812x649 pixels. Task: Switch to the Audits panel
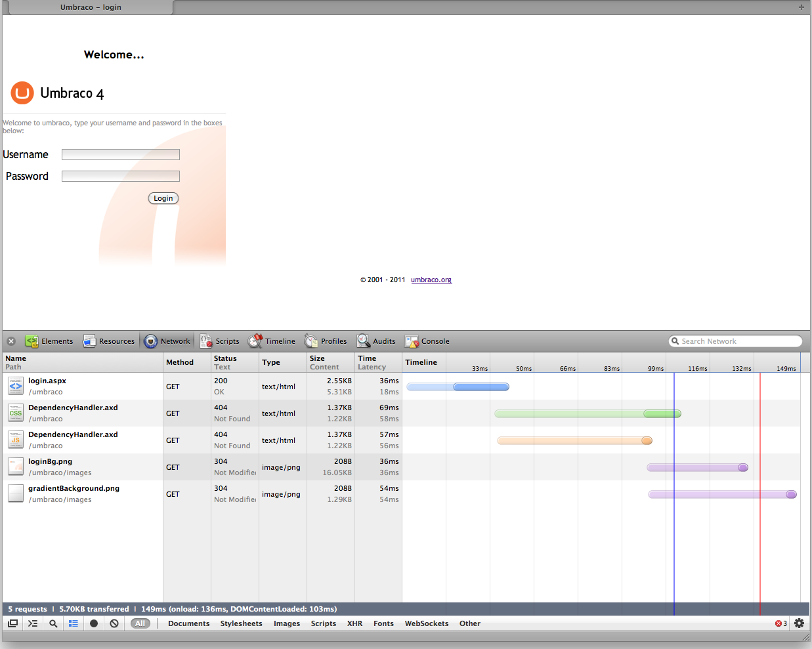pyautogui.click(x=376, y=341)
